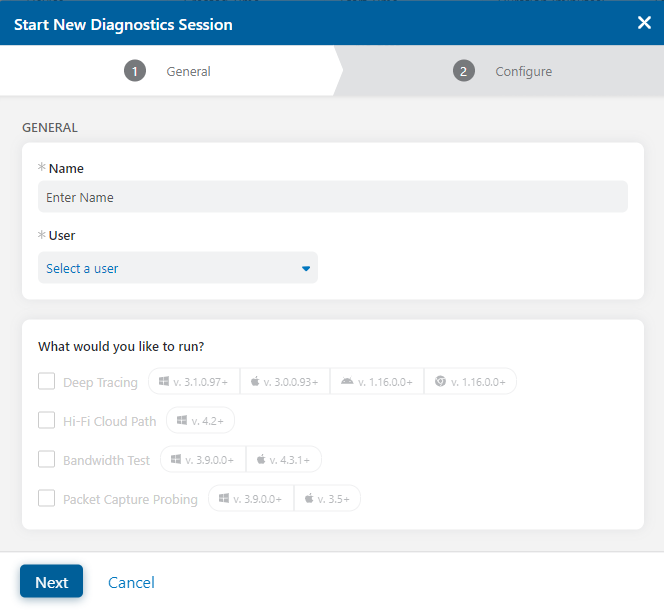Check the Hi-Fi Cloud Path option
Screen dimensions: 664x610
click(46, 420)
